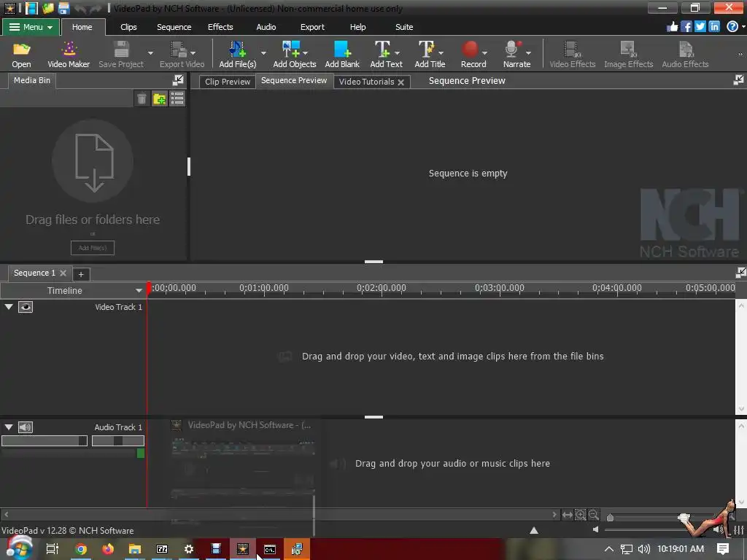Show more toolbar items via the overflow chevron
The height and width of the screenshot is (560, 747).
[x=740, y=54]
